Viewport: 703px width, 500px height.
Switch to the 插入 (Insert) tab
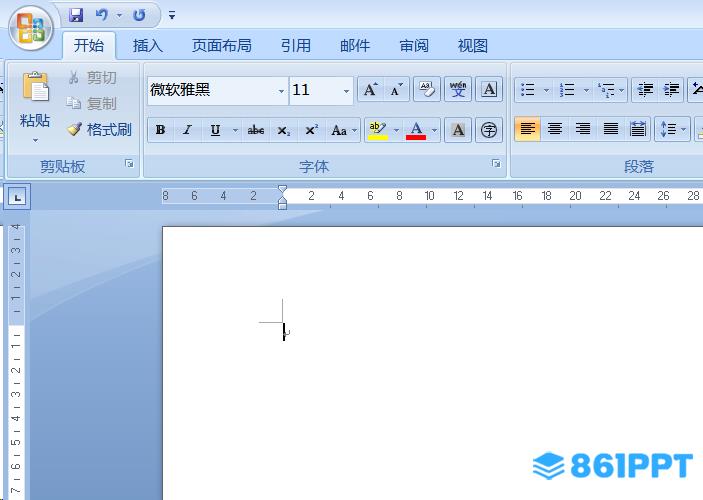(x=147, y=45)
